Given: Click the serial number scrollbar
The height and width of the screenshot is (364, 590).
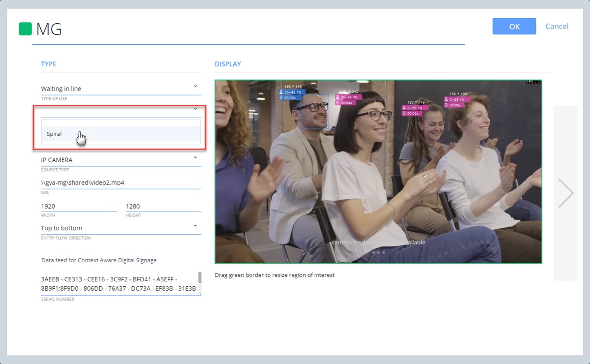Looking at the screenshot, I should point(200,277).
